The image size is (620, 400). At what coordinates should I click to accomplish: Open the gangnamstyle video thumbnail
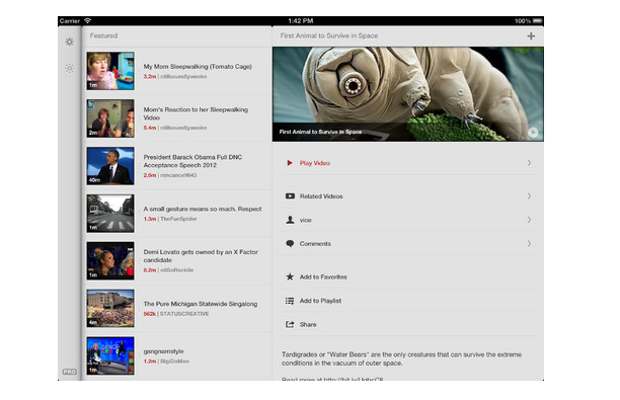tap(110, 356)
